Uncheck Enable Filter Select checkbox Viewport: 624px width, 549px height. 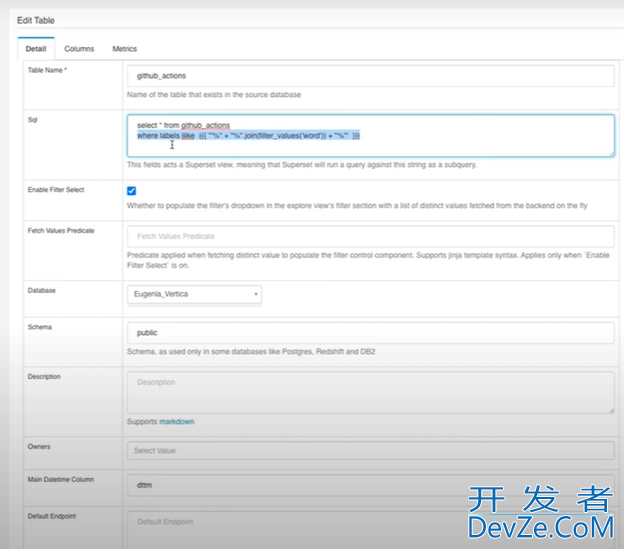131,191
